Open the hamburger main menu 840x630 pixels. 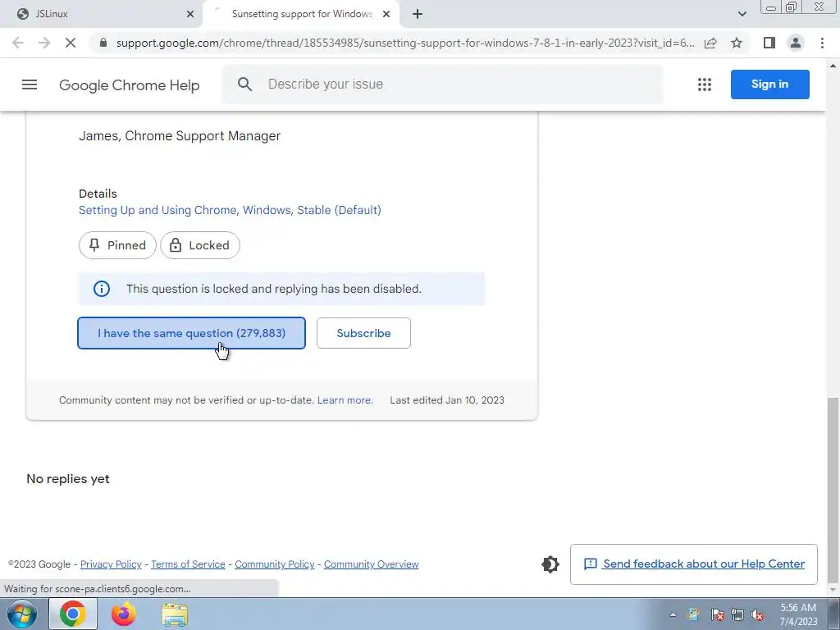(x=30, y=84)
